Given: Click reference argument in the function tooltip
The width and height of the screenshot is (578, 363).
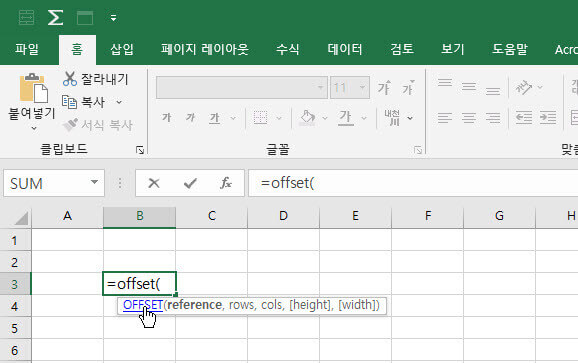Looking at the screenshot, I should click(195, 305).
